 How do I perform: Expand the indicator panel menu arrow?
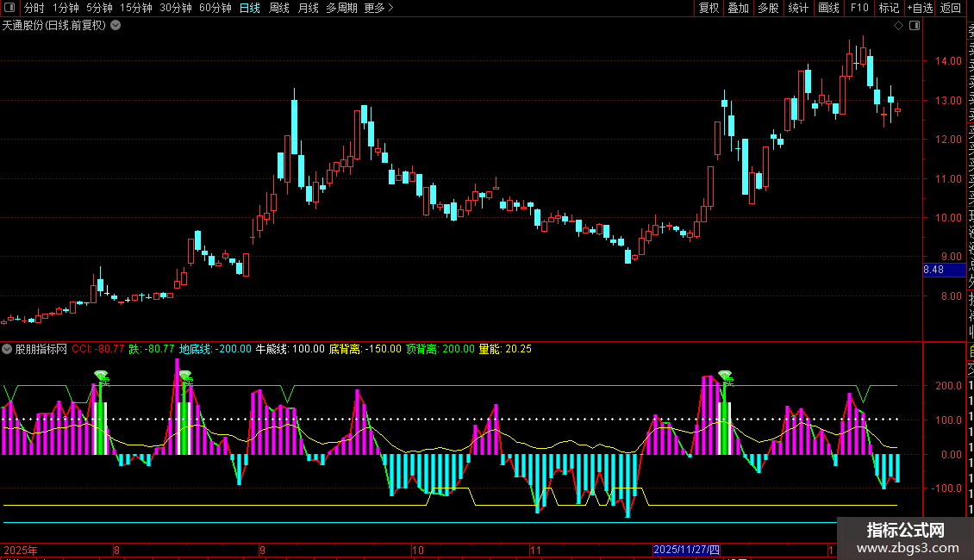pyautogui.click(x=7, y=349)
